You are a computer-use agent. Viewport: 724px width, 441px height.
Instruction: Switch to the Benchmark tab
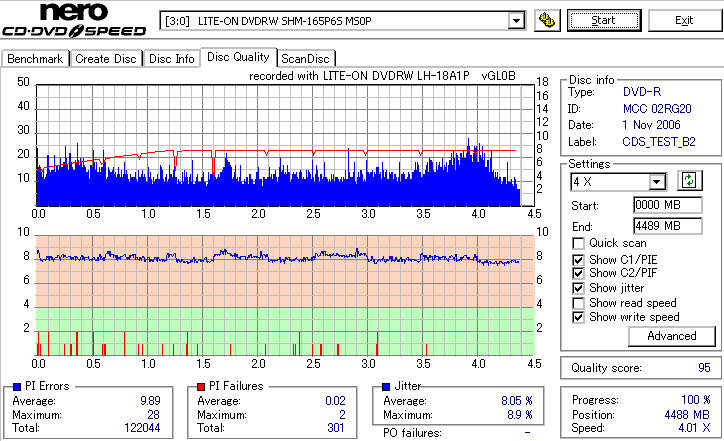pos(35,59)
